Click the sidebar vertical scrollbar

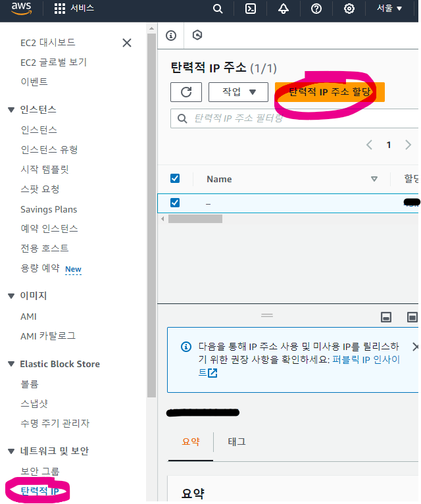(151, 214)
